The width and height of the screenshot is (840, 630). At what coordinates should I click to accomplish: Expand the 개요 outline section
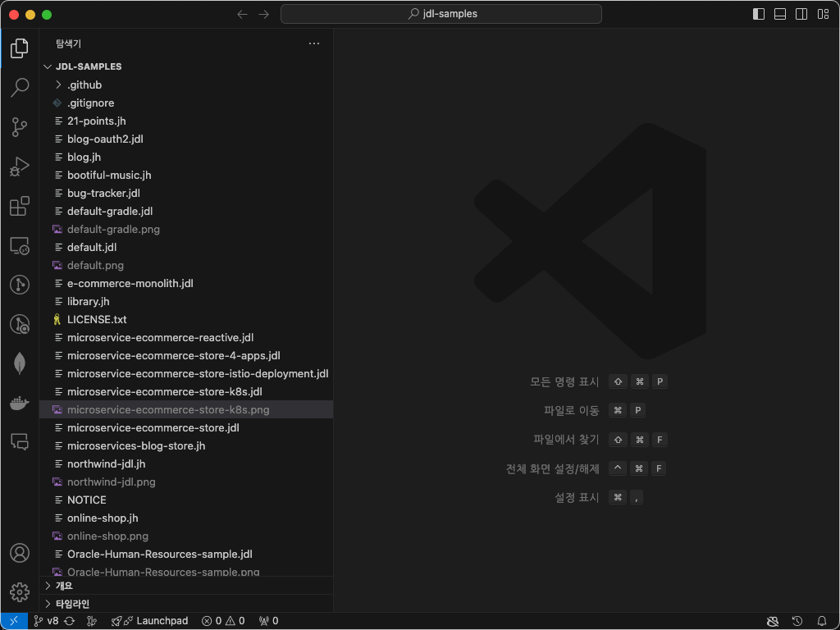click(186, 586)
